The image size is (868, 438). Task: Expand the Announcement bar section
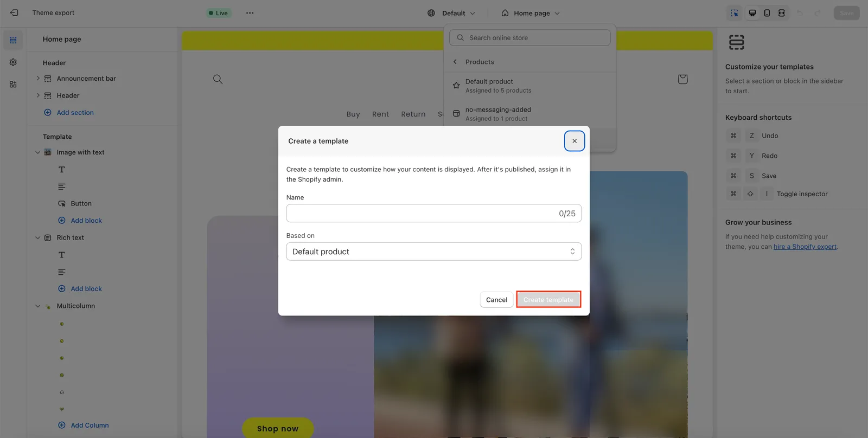click(38, 79)
